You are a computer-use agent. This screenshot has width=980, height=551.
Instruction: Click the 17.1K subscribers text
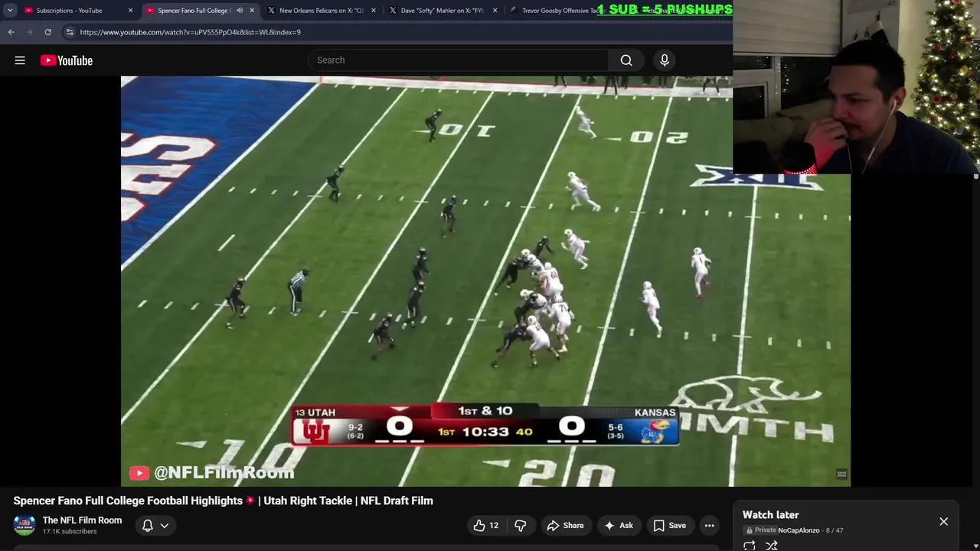[70, 532]
